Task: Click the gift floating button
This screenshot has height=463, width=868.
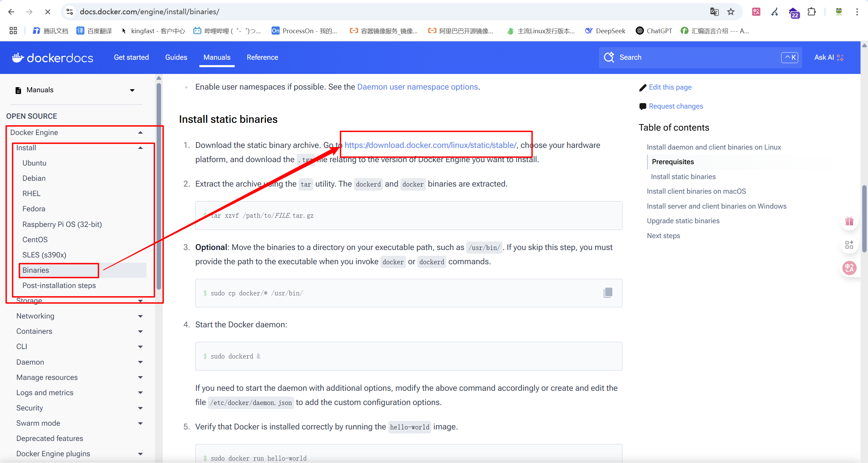Action: pyautogui.click(x=849, y=221)
